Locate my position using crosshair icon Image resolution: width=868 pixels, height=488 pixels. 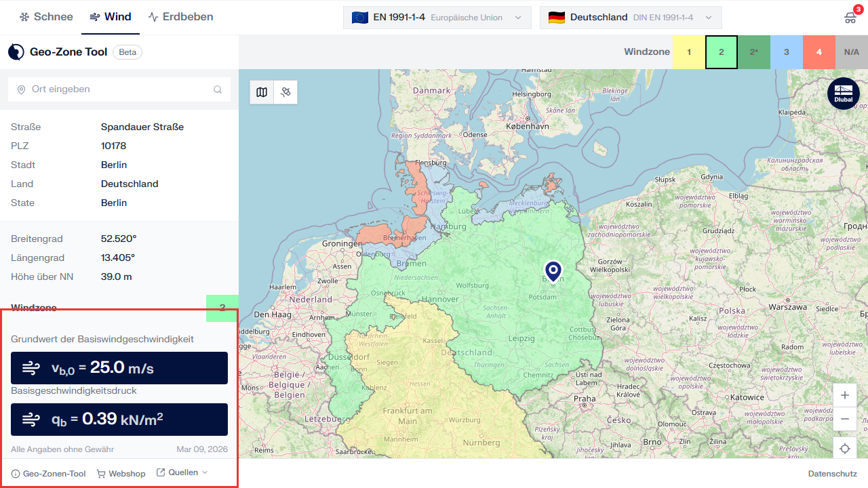(x=844, y=449)
